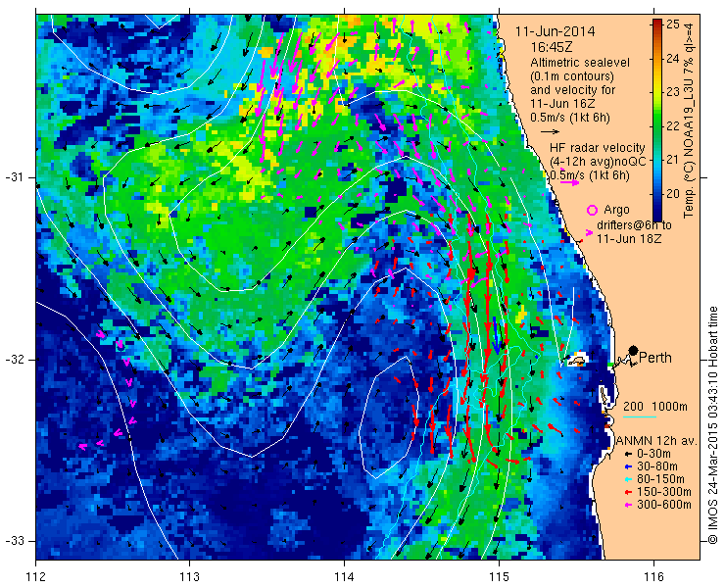Click the 'ANMN 12h av.' legend heading

(656, 441)
